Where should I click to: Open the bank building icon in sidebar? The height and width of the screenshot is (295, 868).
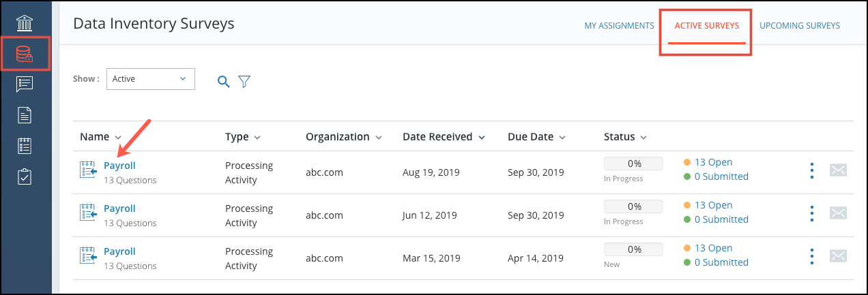pos(25,22)
